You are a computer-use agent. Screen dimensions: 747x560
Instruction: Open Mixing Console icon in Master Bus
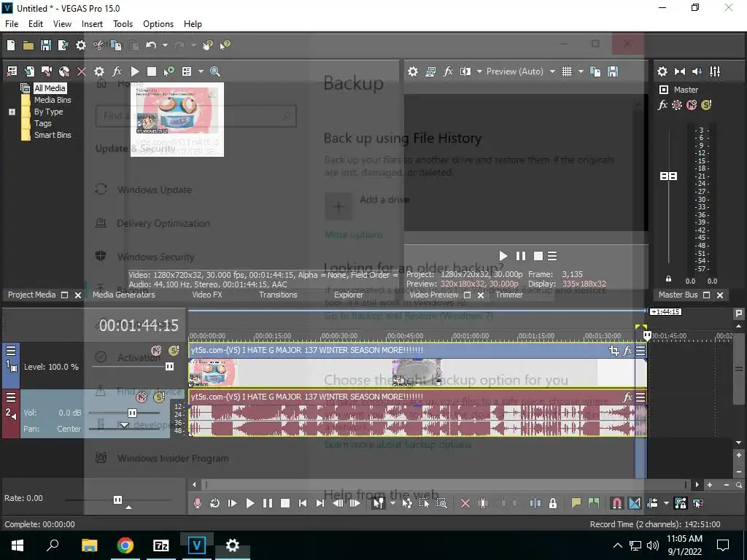(715, 71)
